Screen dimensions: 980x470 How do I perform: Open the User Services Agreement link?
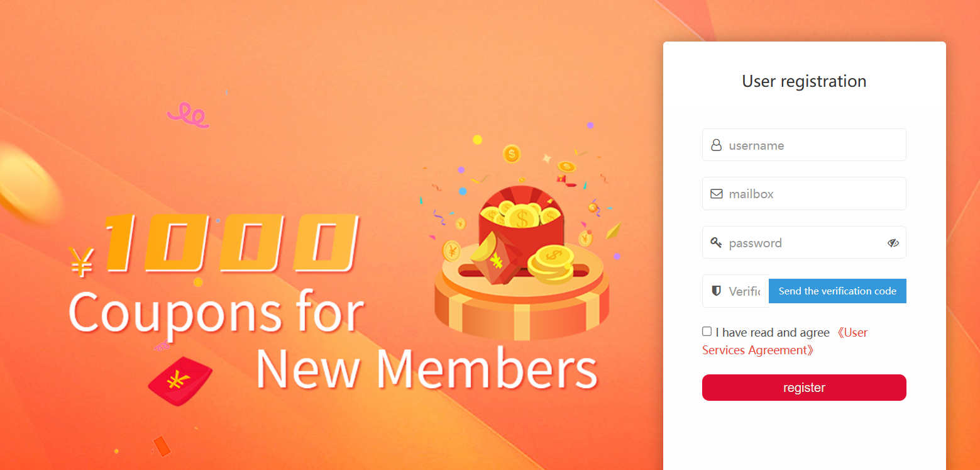785,341
